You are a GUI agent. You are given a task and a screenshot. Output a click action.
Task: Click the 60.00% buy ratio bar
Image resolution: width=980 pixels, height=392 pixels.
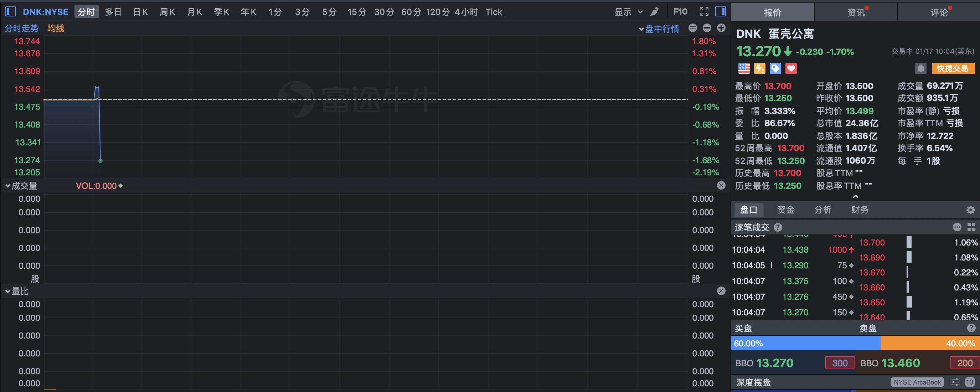point(806,343)
